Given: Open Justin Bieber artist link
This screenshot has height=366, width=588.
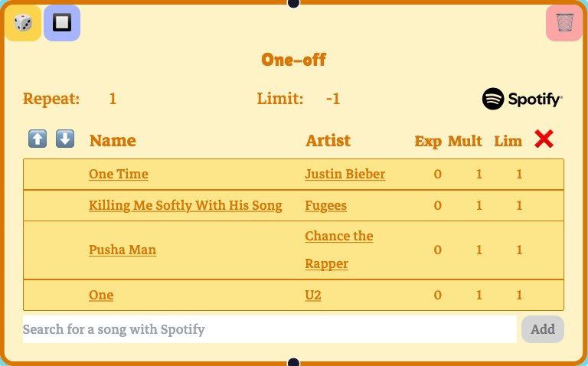Looking at the screenshot, I should coord(345,174).
